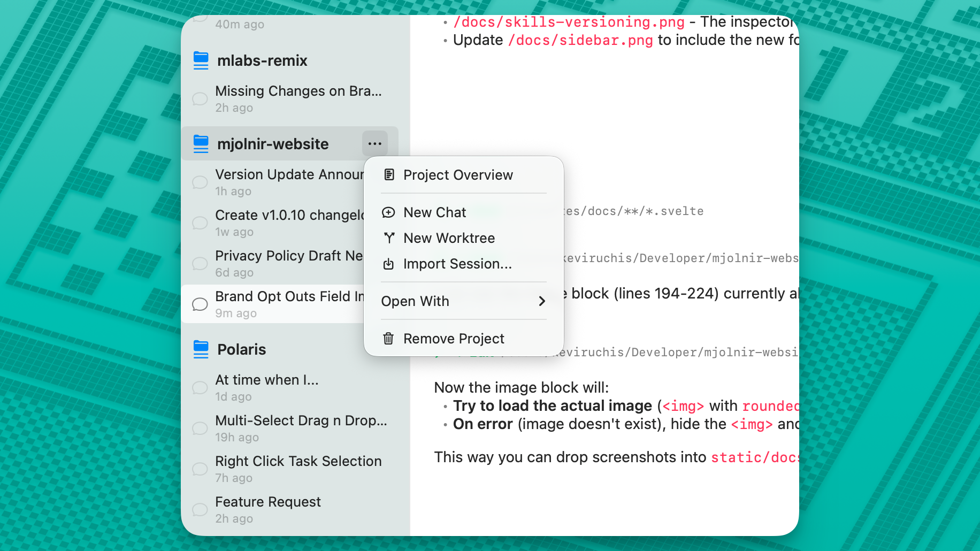This screenshot has height=551, width=980.
Task: Open the Multi-Select Drag n Drop chat
Action: 301,428
